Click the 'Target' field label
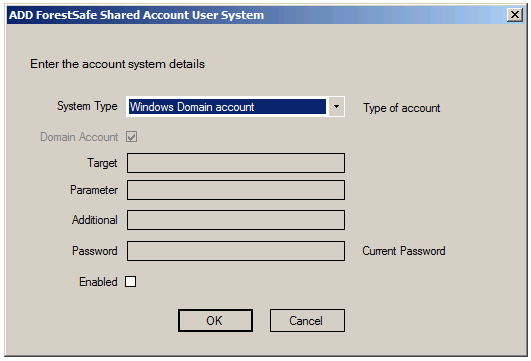 (102, 163)
